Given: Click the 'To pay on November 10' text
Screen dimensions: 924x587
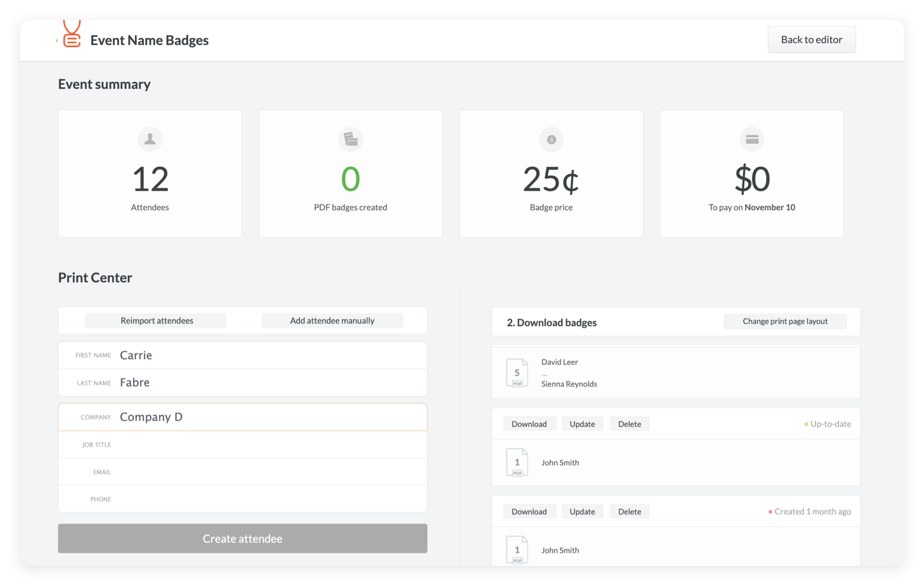Looking at the screenshot, I should point(752,207).
